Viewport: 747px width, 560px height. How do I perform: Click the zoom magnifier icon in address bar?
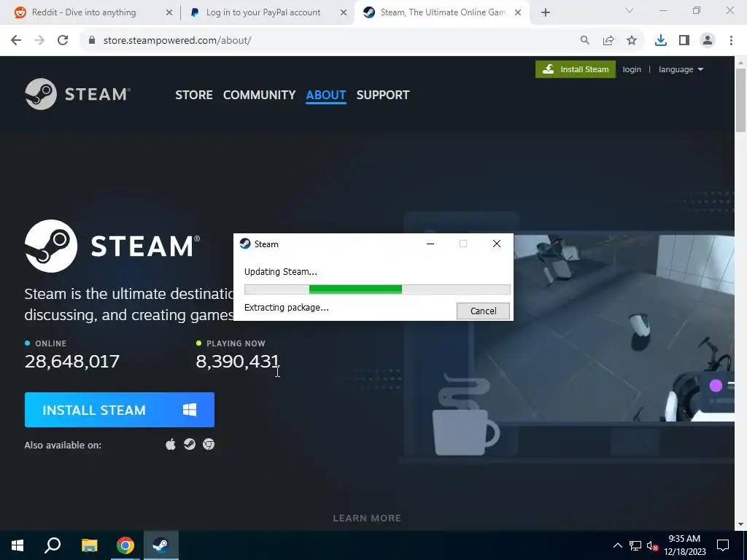tap(584, 41)
